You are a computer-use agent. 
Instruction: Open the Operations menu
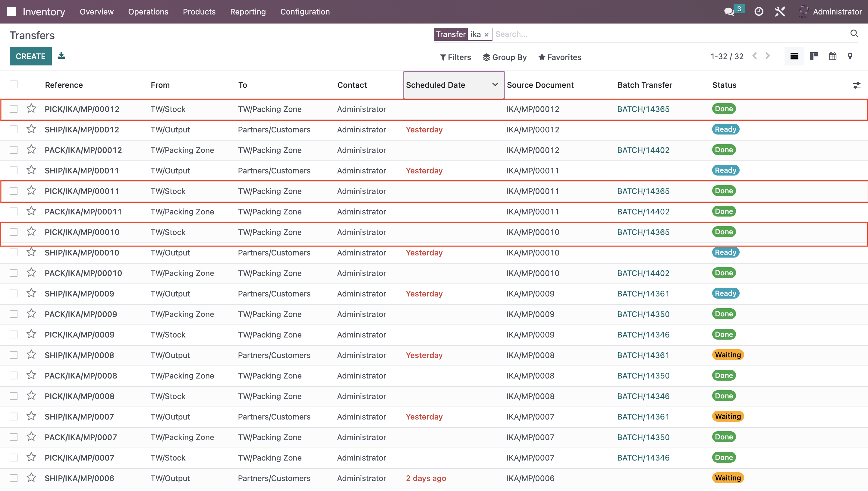click(148, 11)
